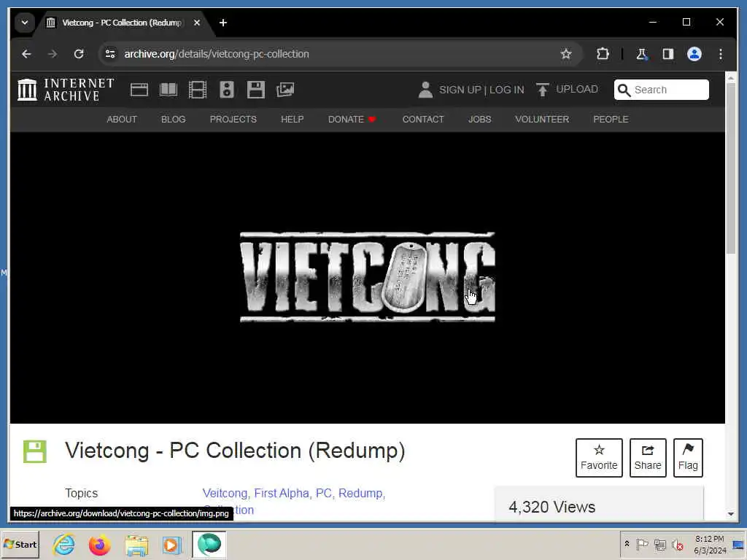Screen dimensions: 747x560
Task: Click the Action Center flag tray icon
Action: click(x=642, y=544)
